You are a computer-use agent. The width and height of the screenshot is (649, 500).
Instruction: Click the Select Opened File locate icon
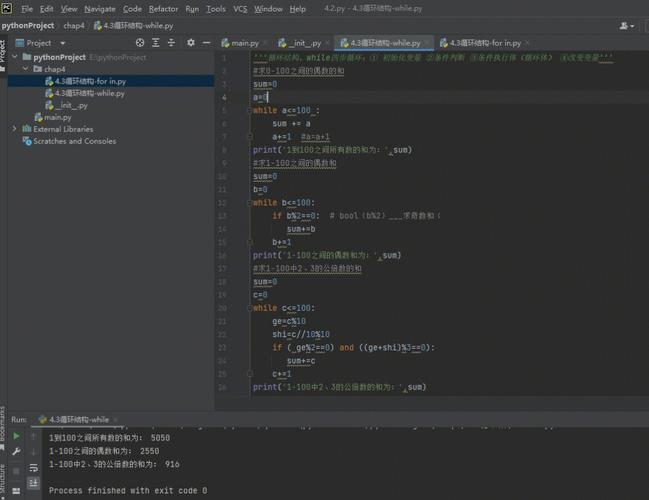point(138,43)
